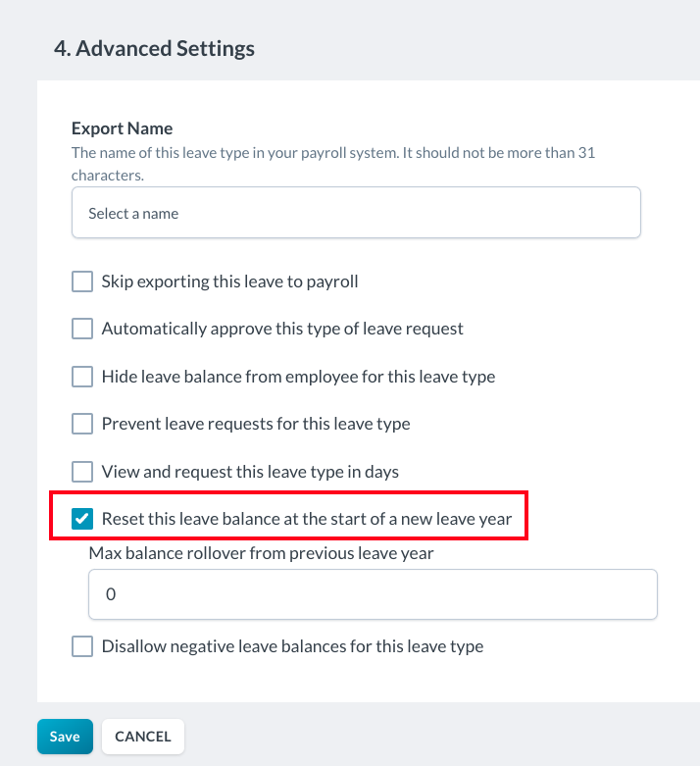700x766 pixels.
Task: Click the 'Disallow negative leave balances' label text
Action: (x=292, y=646)
